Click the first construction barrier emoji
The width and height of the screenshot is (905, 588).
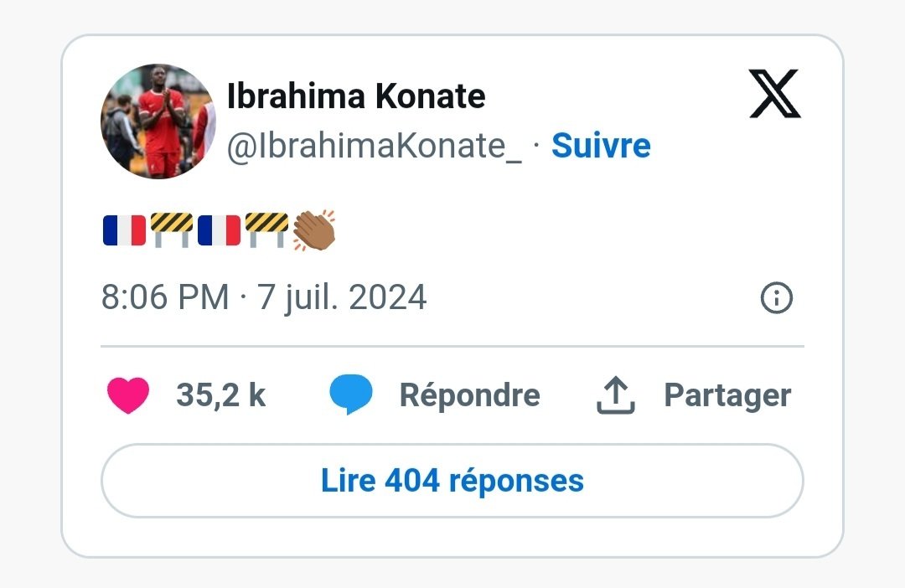(x=172, y=230)
